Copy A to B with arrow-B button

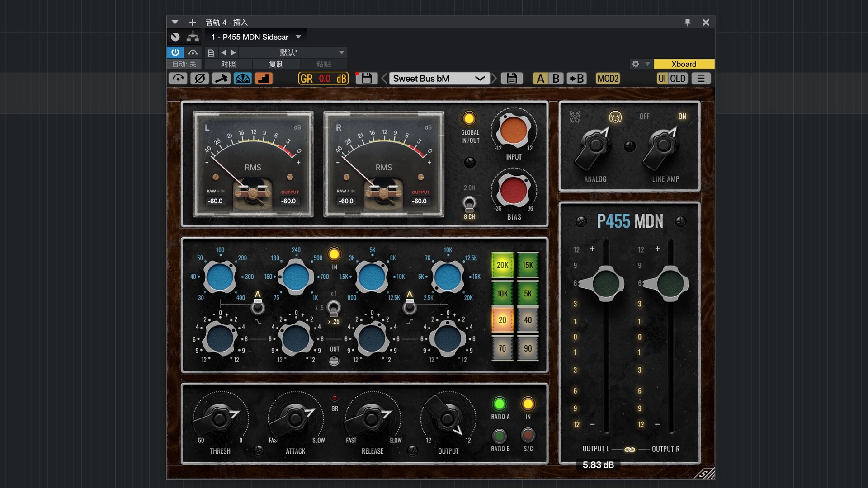coord(576,79)
